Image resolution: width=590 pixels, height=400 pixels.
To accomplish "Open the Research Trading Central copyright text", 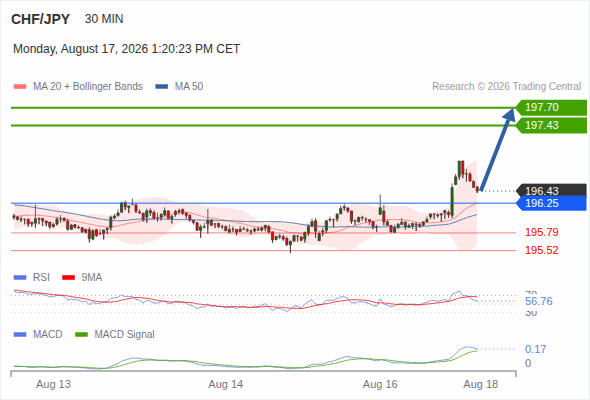I will pyautogui.click(x=506, y=87).
